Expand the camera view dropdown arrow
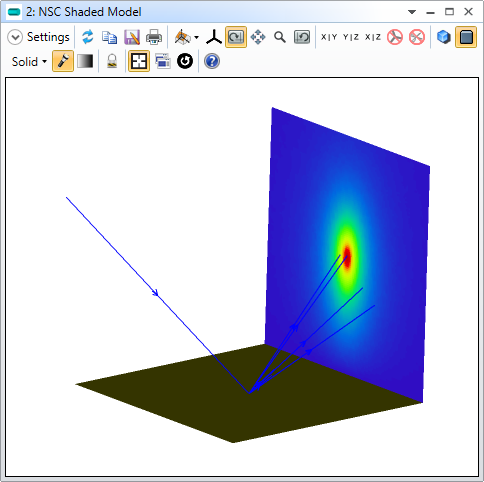Screen dimensions: 484x482 click(x=196, y=37)
